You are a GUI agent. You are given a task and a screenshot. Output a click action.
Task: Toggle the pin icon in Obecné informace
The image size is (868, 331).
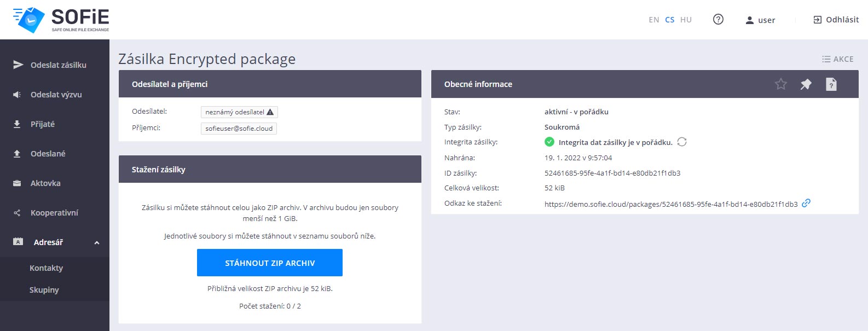pos(806,84)
